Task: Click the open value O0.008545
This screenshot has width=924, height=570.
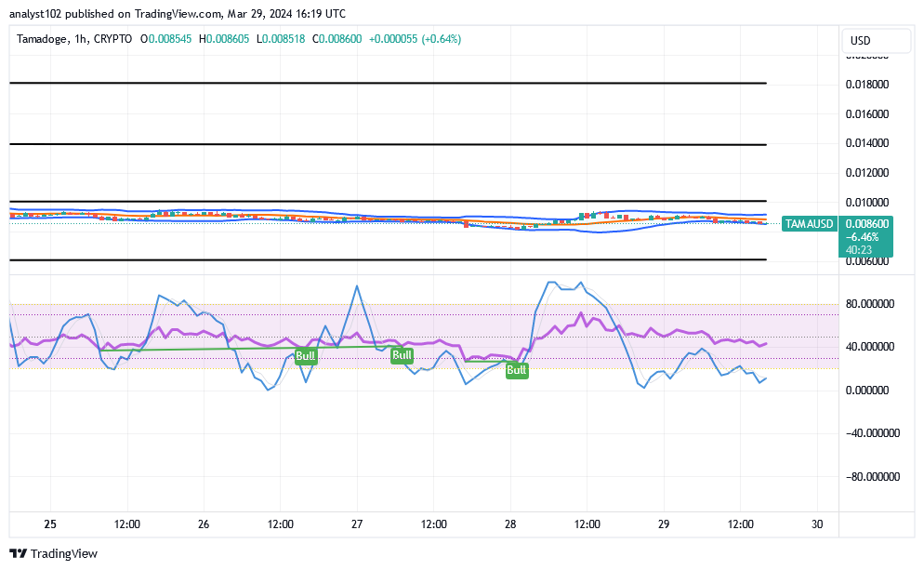Action: click(165, 39)
